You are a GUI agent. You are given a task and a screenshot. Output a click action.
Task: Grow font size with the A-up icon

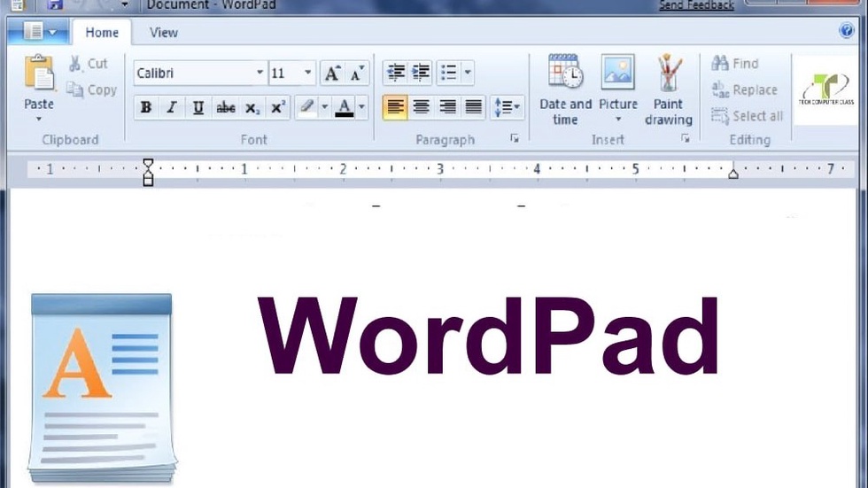coord(331,74)
